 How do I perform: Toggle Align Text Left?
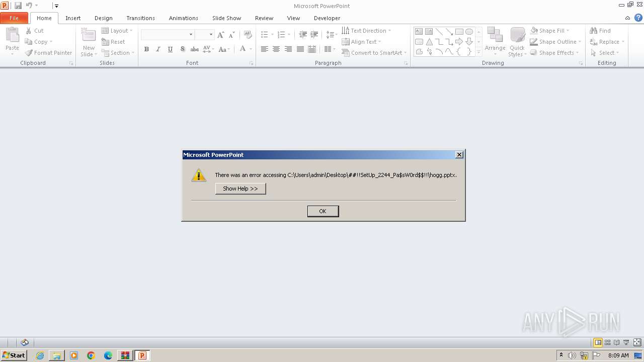point(264,49)
